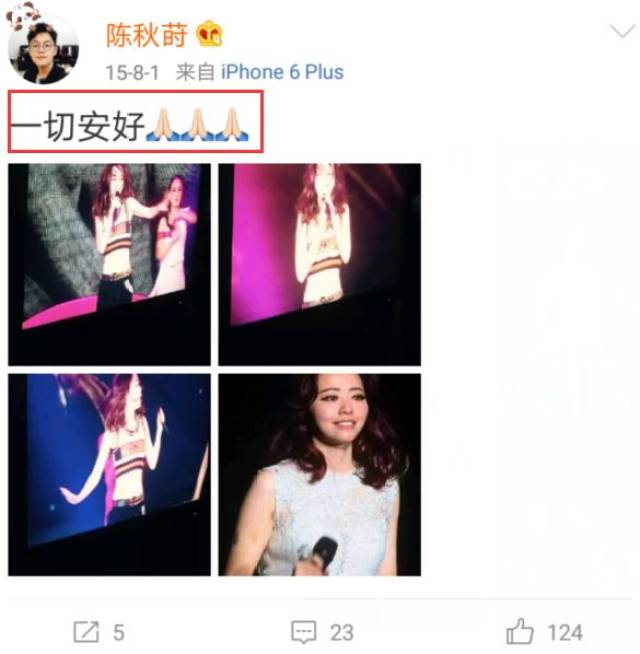Screen dimensions: 640x654
Task: Follow the iPhone 6 Plus source link
Action: [x=282, y=72]
